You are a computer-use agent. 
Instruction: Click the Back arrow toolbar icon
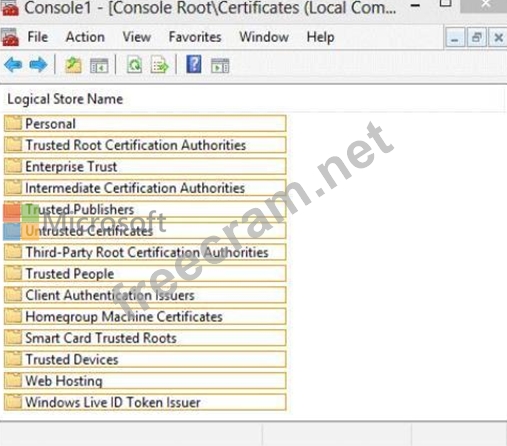tap(13, 65)
